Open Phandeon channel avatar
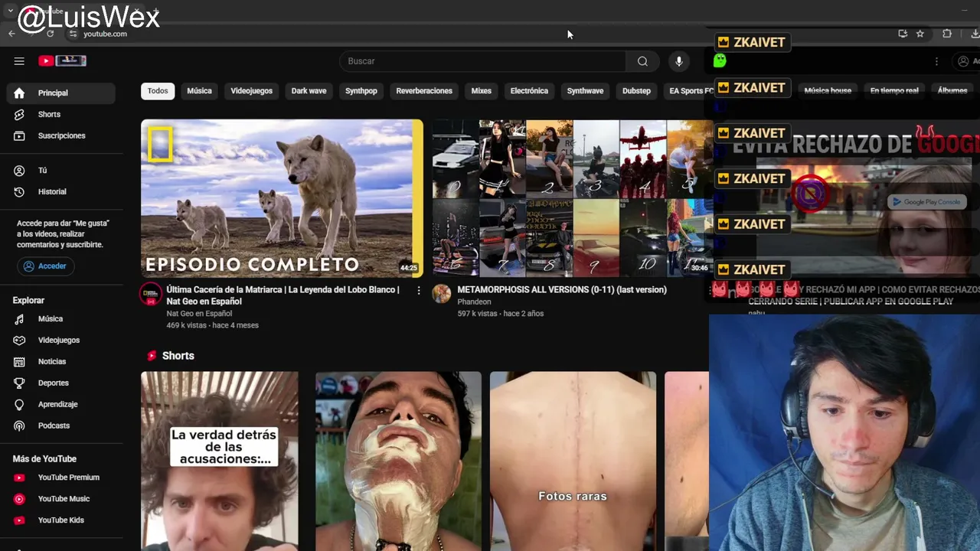Viewport: 980px width, 551px height. (x=442, y=294)
